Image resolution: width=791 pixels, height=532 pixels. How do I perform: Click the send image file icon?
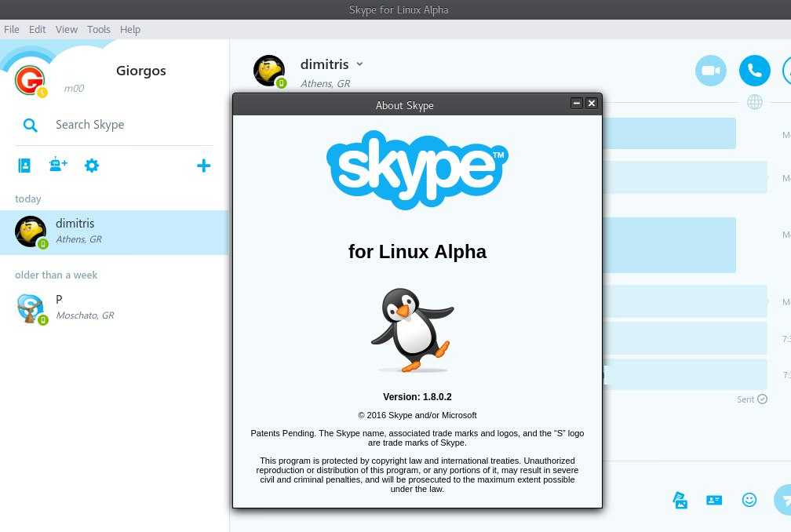(x=680, y=501)
